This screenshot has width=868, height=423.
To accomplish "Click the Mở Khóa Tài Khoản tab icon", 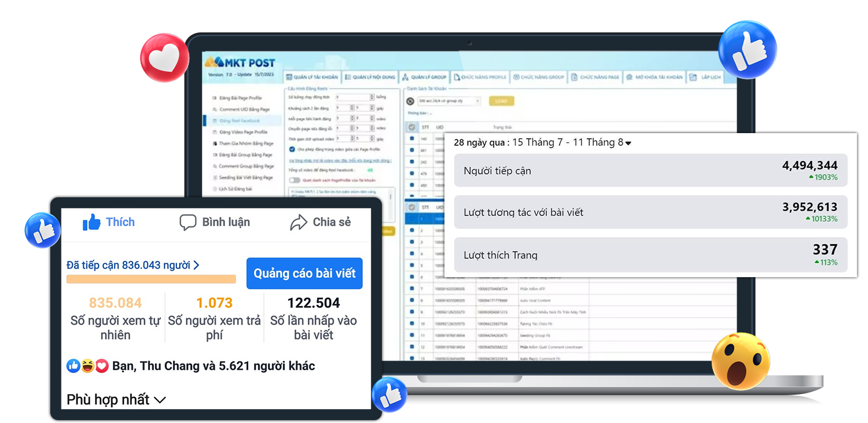I will click(x=629, y=77).
